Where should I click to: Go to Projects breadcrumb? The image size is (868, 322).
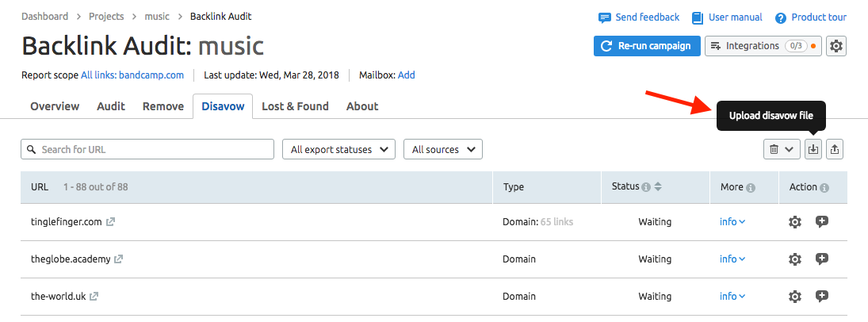tap(106, 17)
